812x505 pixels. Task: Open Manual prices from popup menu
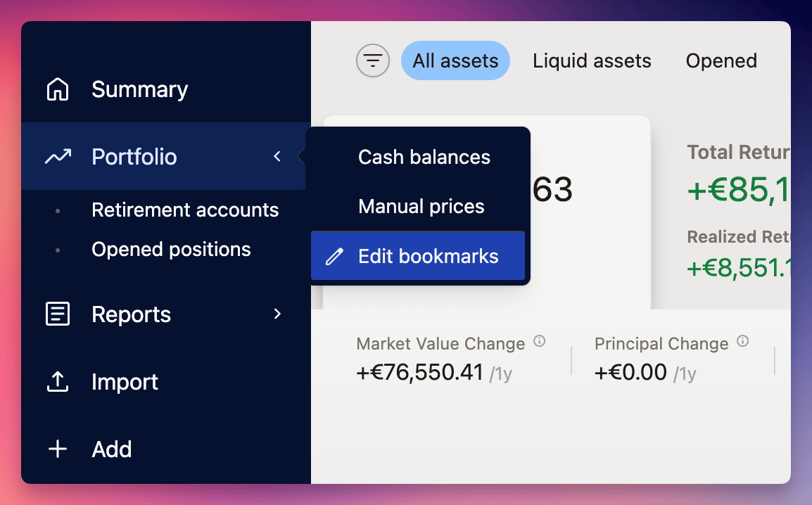[418, 207]
